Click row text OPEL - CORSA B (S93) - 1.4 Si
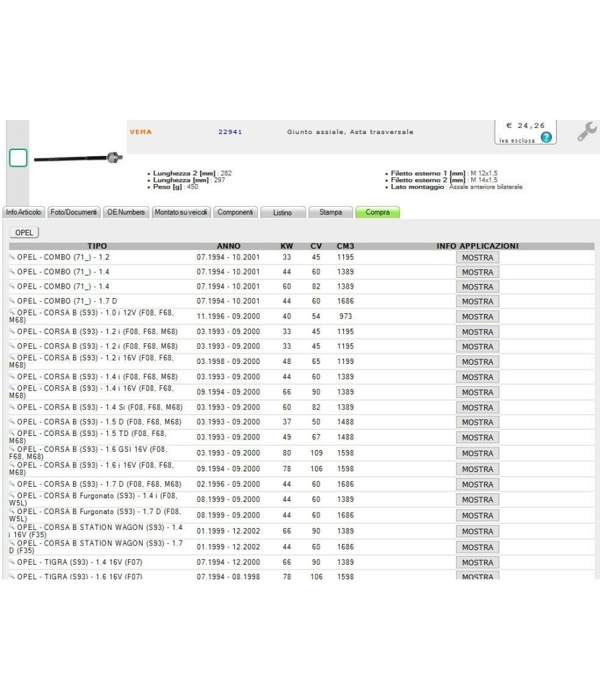600x700 pixels. pyautogui.click(x=99, y=407)
